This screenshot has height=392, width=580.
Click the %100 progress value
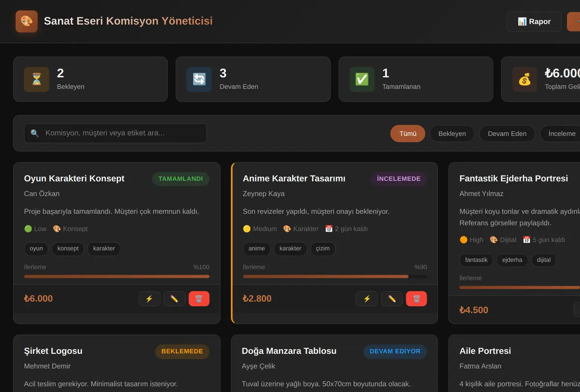click(201, 267)
